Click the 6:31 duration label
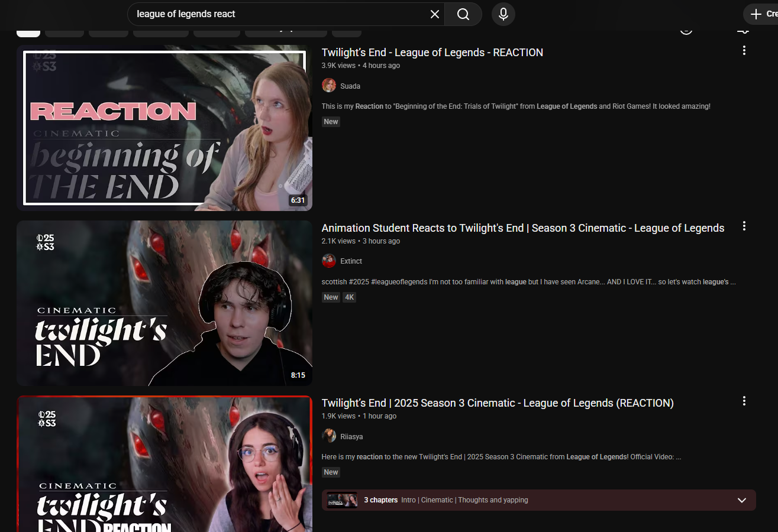This screenshot has width=778, height=532. [298, 200]
